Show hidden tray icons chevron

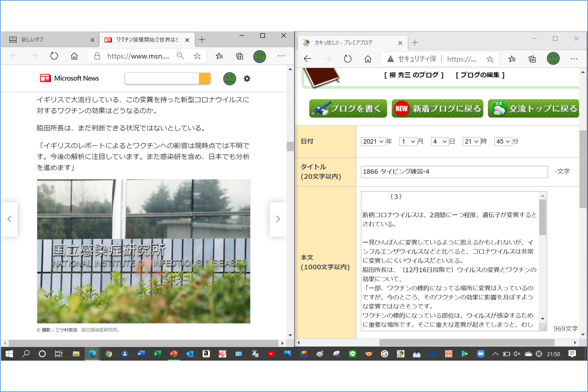[x=495, y=354]
